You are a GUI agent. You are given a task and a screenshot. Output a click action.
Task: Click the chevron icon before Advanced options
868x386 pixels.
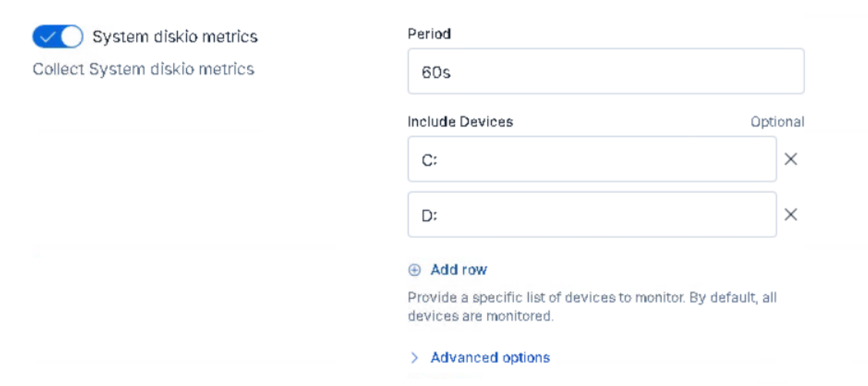(415, 357)
